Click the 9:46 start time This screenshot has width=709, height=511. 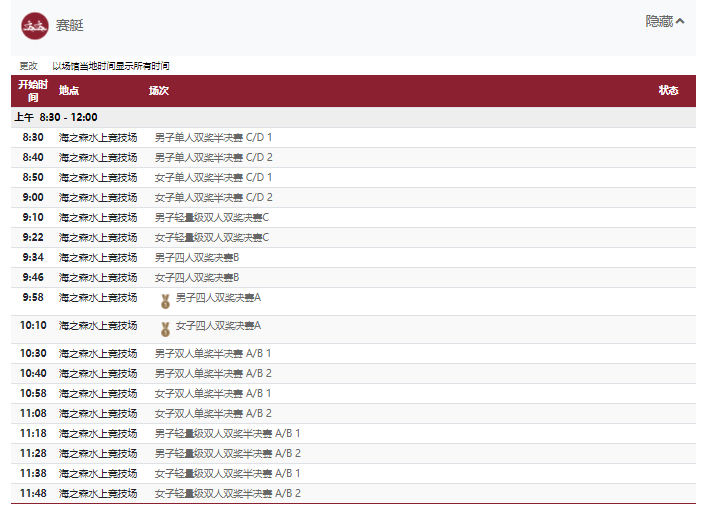33,277
